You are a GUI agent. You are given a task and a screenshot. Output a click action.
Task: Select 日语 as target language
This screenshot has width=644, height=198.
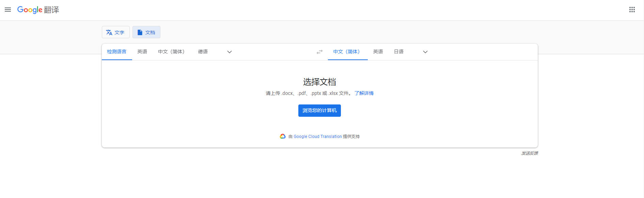(x=399, y=52)
